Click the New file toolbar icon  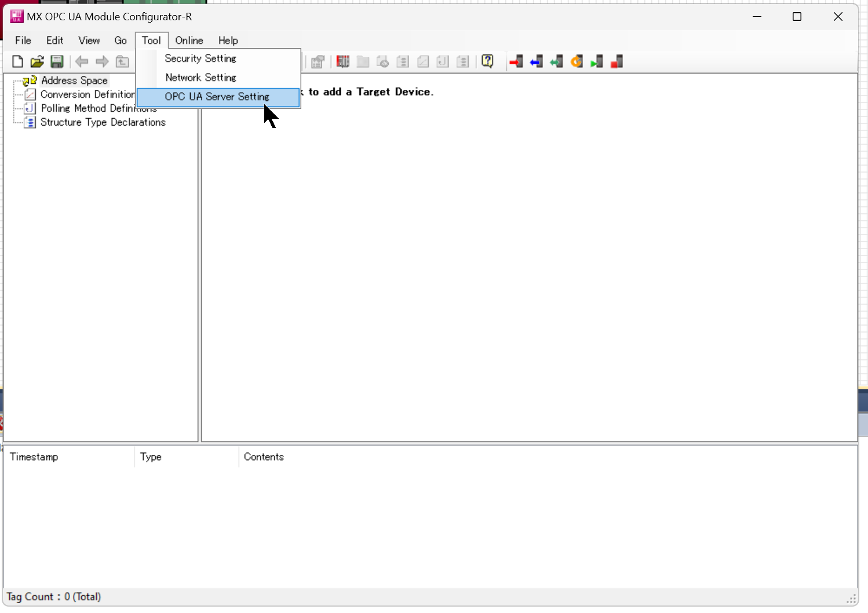click(x=17, y=61)
